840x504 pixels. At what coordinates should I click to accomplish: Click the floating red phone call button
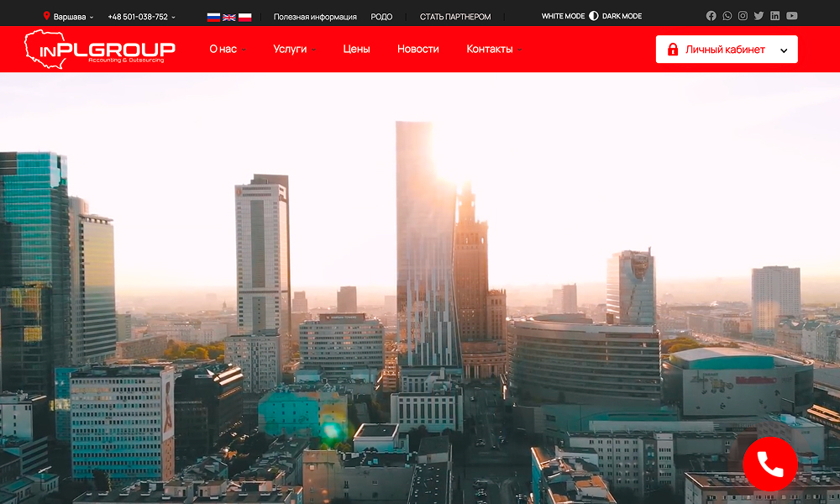769,464
